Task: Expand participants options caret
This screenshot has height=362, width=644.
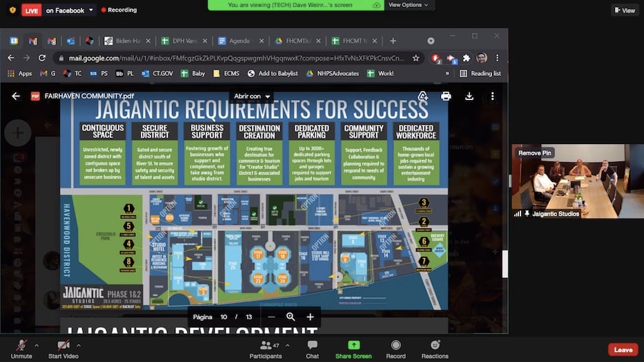Action: click(288, 345)
